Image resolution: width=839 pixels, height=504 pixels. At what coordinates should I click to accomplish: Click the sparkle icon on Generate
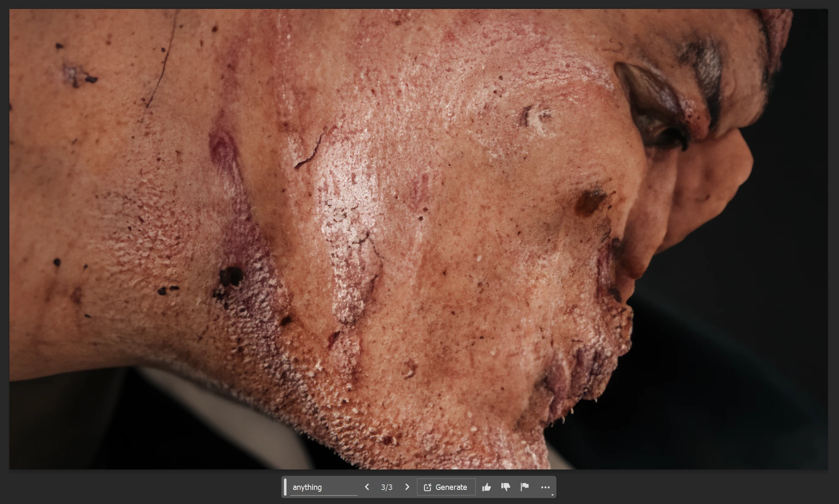tap(428, 487)
